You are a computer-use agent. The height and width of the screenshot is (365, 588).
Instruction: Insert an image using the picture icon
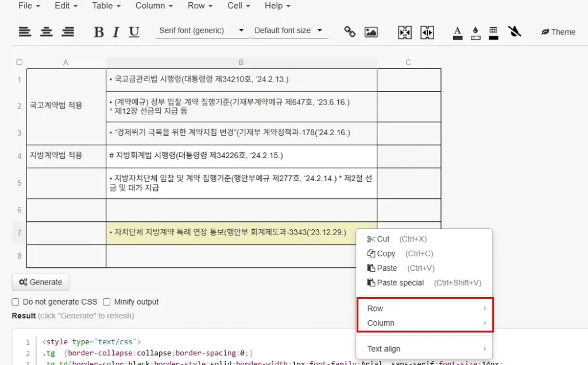point(371,32)
